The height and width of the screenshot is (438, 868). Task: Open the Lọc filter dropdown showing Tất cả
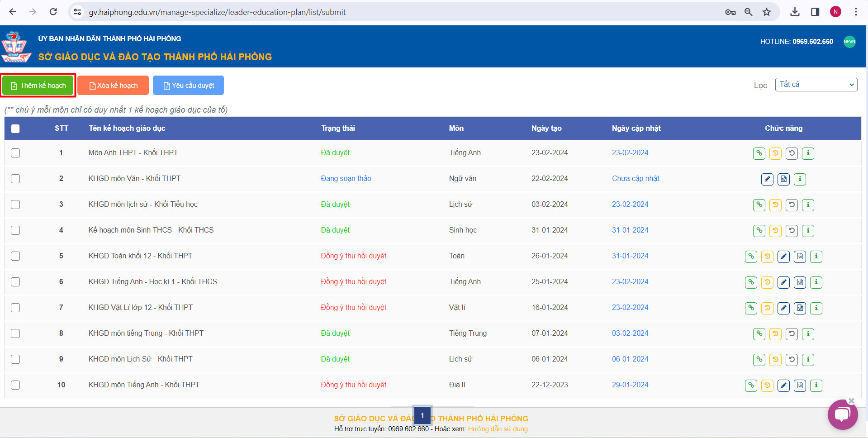[x=816, y=85]
